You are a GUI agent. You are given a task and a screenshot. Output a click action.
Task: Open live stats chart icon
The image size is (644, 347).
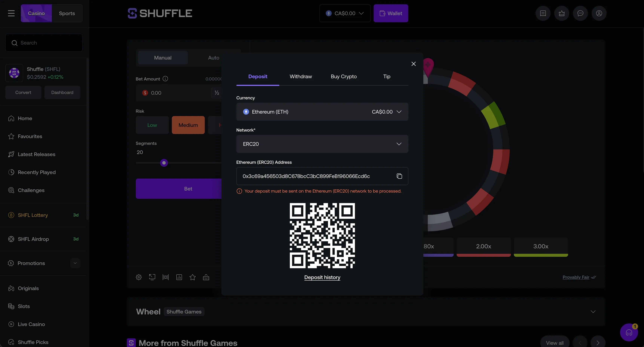click(179, 277)
